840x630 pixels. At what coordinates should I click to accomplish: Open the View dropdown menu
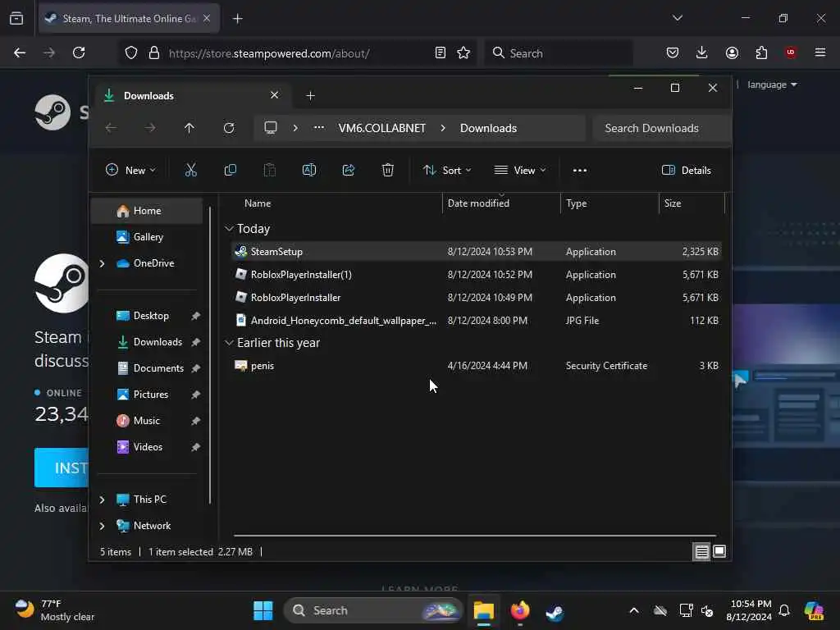pyautogui.click(x=519, y=171)
